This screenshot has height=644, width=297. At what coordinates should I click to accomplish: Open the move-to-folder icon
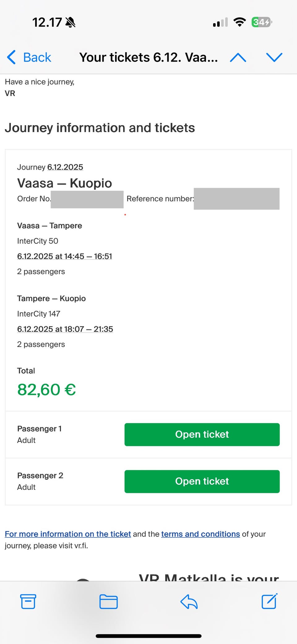[108, 602]
